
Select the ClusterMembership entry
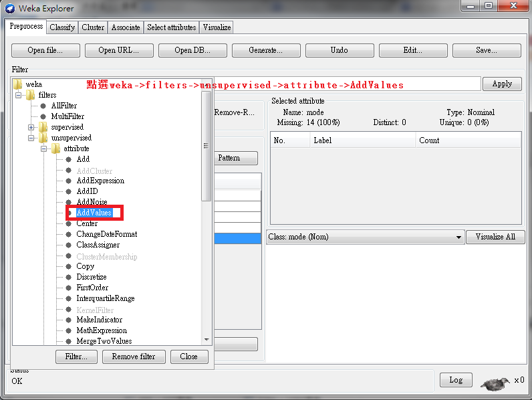[107, 256]
